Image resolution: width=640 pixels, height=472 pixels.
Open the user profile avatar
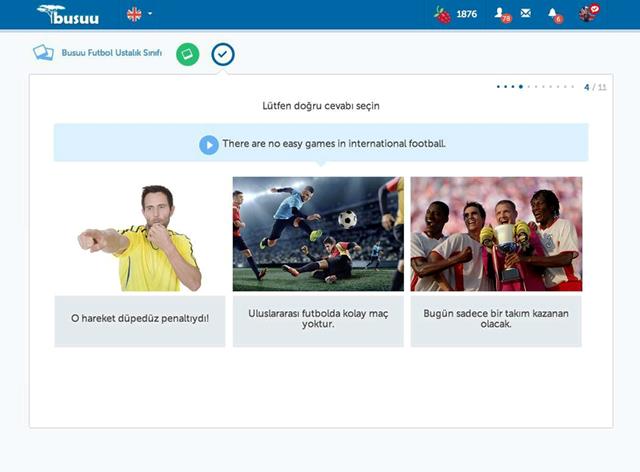[589, 13]
